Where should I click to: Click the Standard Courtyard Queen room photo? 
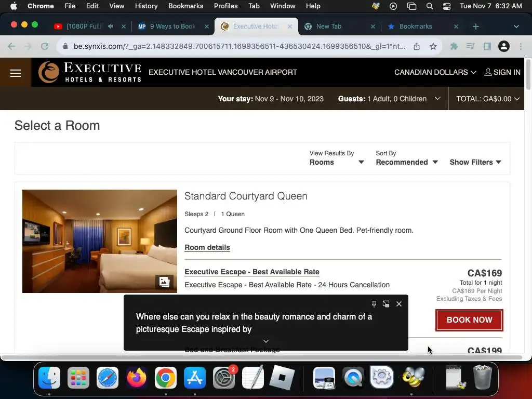tap(100, 241)
